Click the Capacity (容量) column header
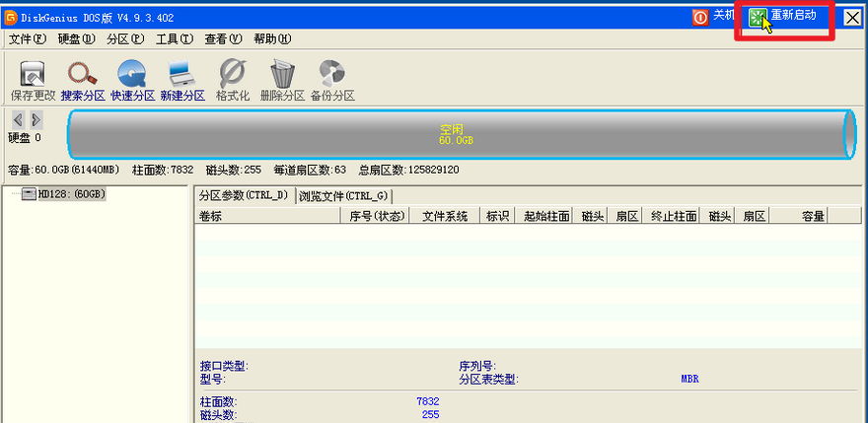The image size is (868, 423). pyautogui.click(x=799, y=216)
